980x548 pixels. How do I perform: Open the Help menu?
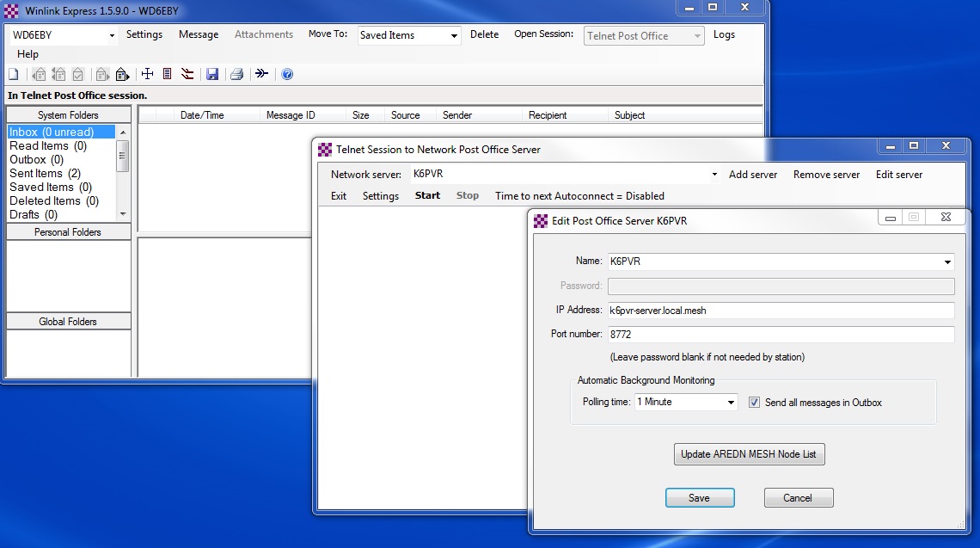[x=28, y=54]
